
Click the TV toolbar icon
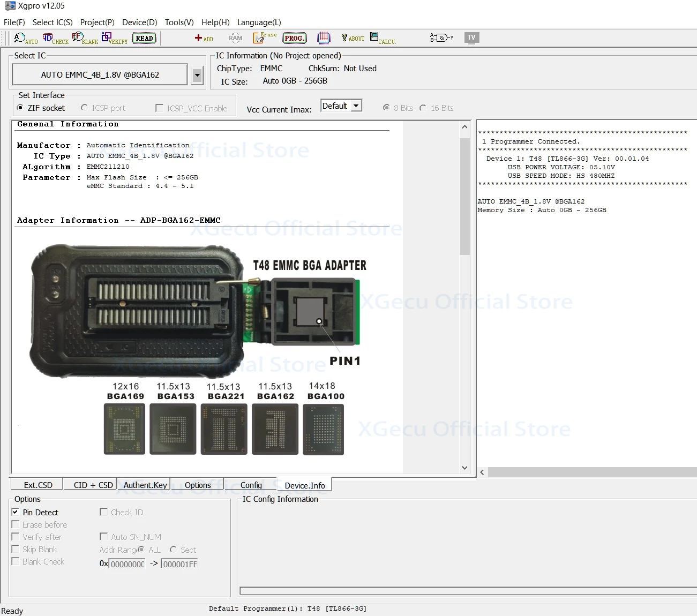pyautogui.click(x=471, y=37)
